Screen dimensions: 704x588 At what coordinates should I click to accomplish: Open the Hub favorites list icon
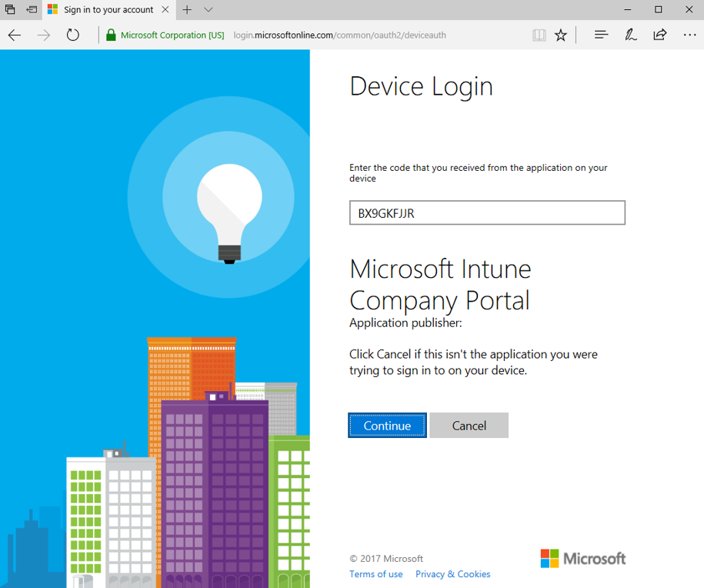pyautogui.click(x=601, y=35)
